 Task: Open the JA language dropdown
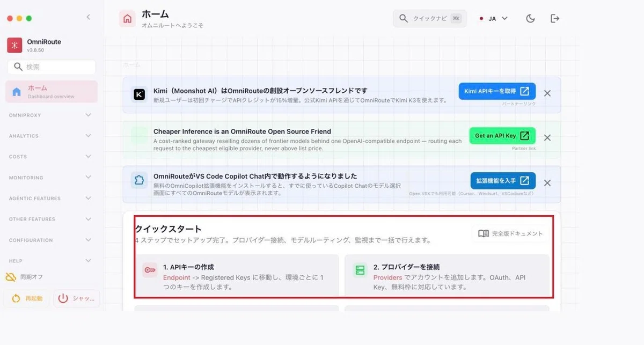point(493,18)
